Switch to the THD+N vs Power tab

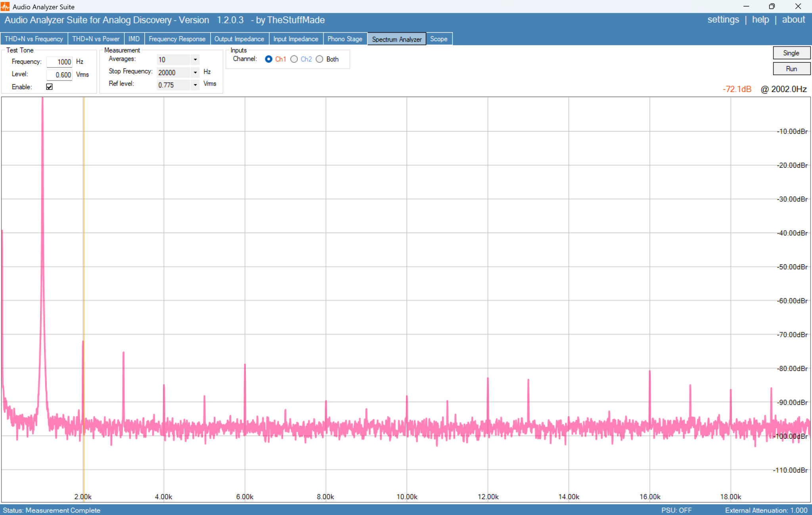pyautogui.click(x=96, y=39)
